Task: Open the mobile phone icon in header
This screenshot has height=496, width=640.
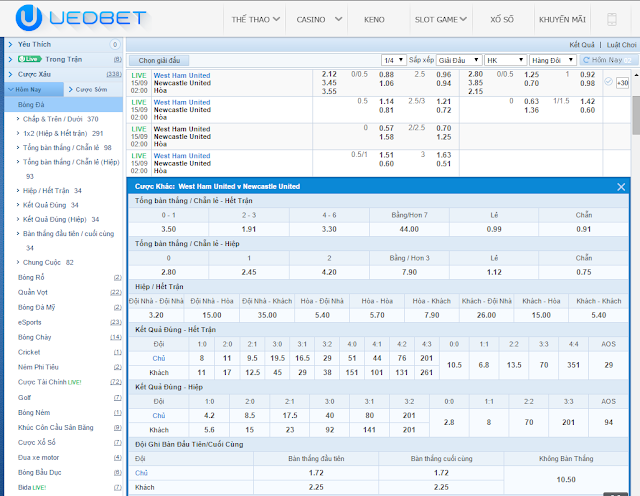Action: click(x=611, y=19)
